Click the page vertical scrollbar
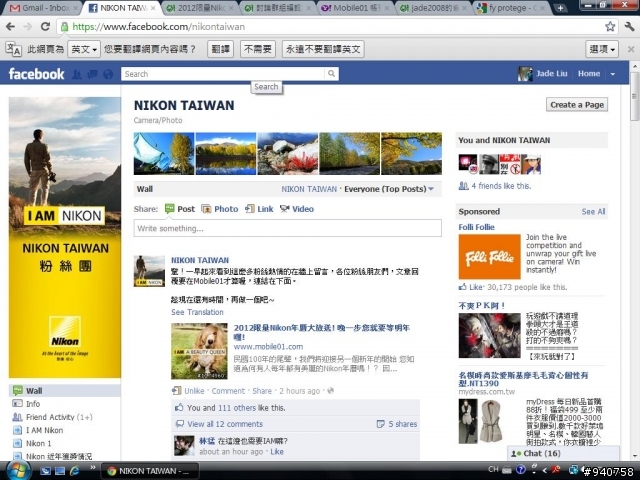The width and height of the screenshot is (640, 480). (x=634, y=96)
